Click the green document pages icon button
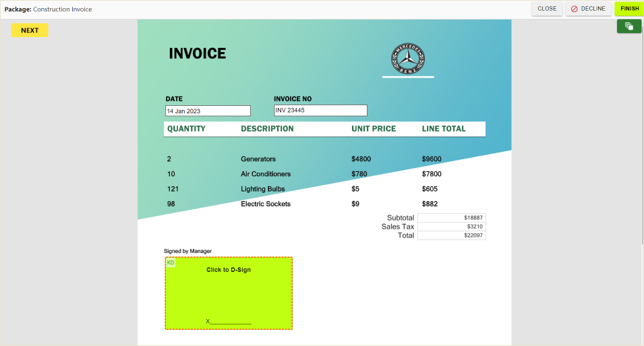This screenshot has height=346, width=644. (628, 26)
